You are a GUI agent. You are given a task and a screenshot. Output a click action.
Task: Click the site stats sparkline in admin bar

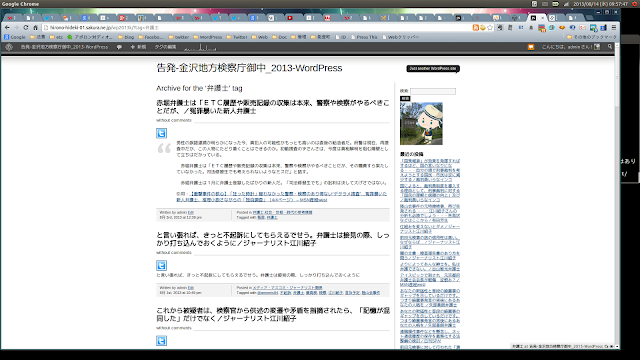pos(200,47)
